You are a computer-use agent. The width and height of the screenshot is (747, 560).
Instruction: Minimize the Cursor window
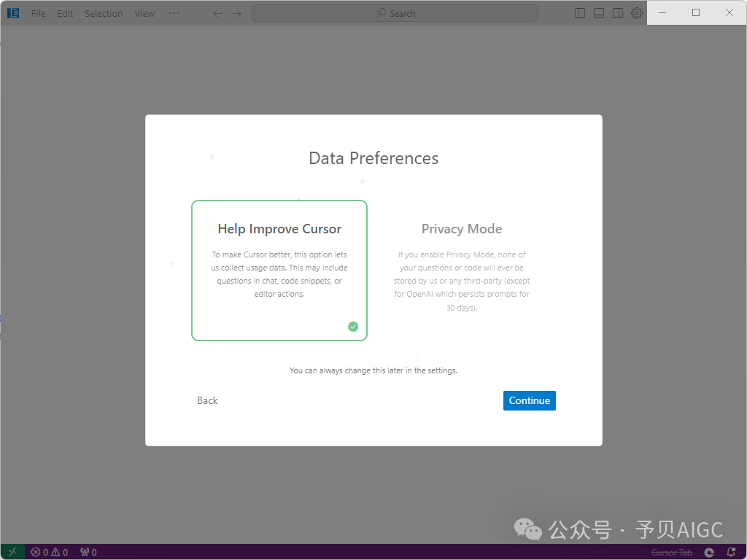click(662, 13)
